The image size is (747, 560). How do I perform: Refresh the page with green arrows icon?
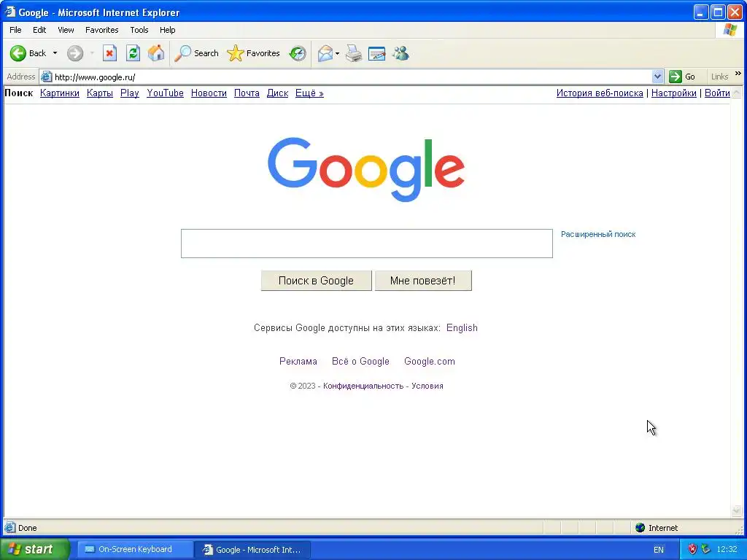coord(133,53)
